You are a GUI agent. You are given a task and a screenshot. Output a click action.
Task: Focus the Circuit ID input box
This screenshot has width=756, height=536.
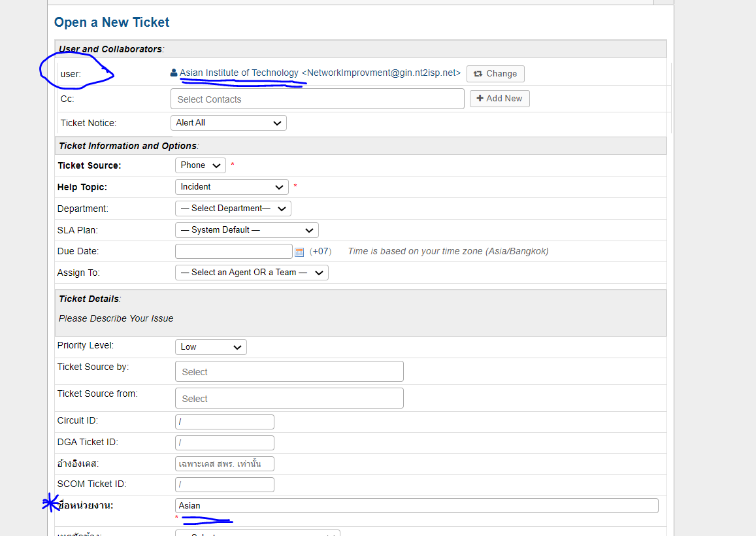pos(225,422)
